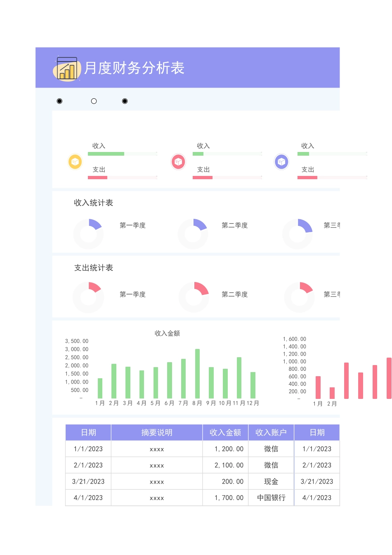Click the 收入账户 column header
392x555 pixels.
[x=271, y=432]
